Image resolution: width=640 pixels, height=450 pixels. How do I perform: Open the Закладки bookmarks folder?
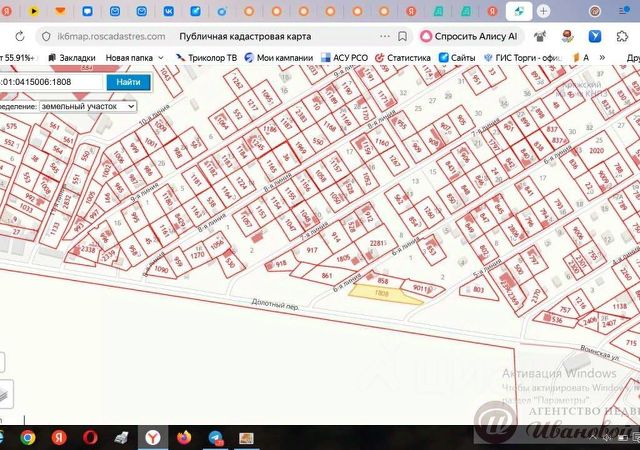click(x=72, y=58)
